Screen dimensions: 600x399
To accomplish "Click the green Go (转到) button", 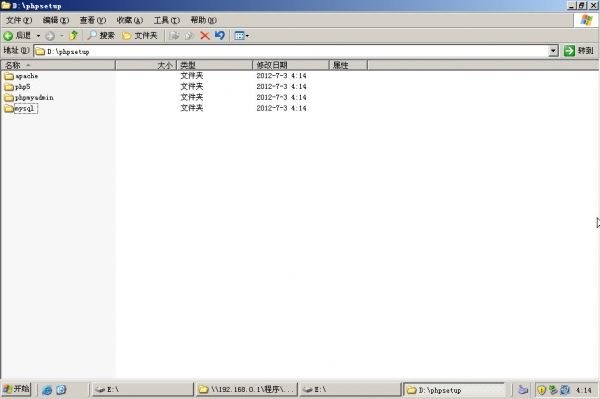I will [x=579, y=50].
